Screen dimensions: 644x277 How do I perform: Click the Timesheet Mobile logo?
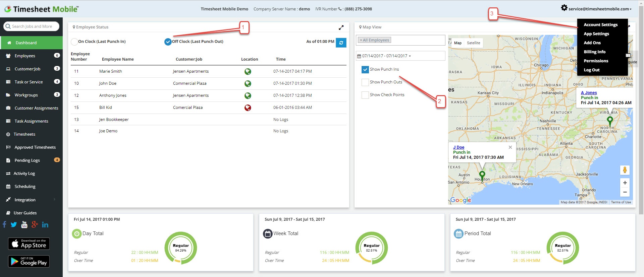42,9
